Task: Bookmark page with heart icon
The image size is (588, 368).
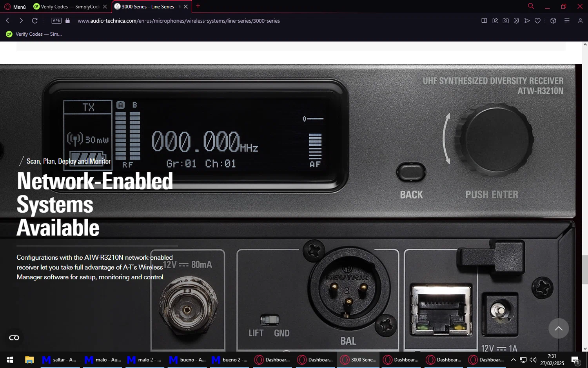Action: click(x=537, y=21)
